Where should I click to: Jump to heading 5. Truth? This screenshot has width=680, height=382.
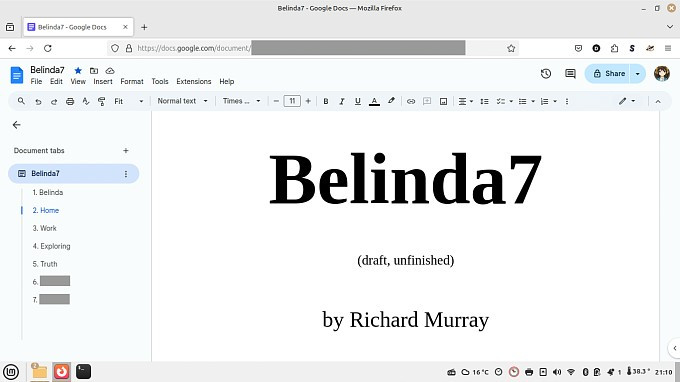pos(45,264)
